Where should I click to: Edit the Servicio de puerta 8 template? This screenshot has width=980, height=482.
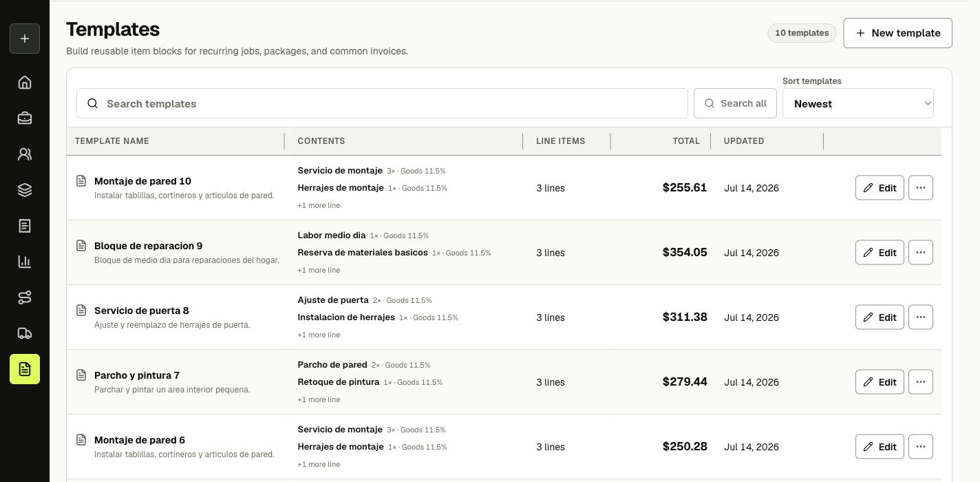[x=880, y=317]
